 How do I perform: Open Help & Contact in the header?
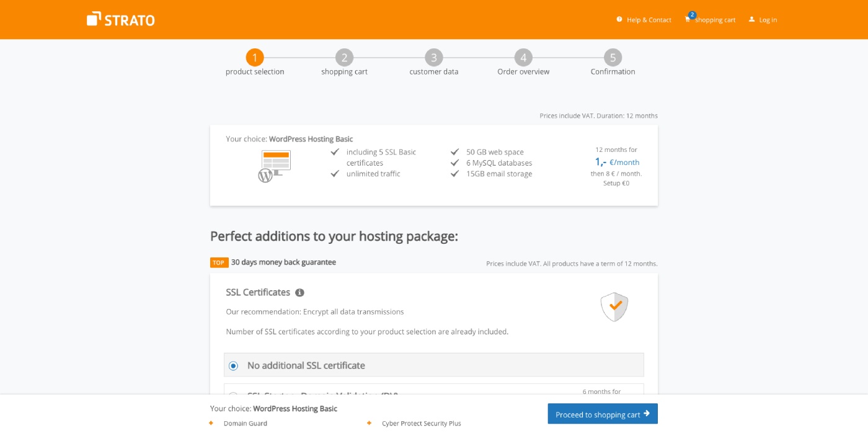point(649,19)
